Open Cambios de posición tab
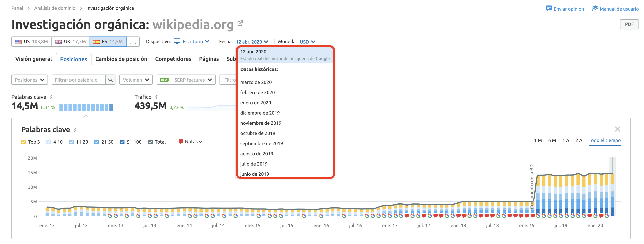The width and height of the screenshot is (644, 244). (121, 59)
